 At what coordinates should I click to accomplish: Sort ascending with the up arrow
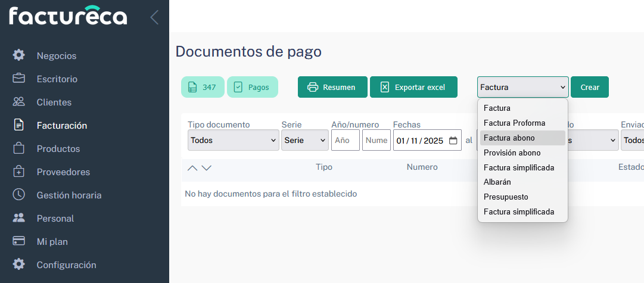[192, 168]
